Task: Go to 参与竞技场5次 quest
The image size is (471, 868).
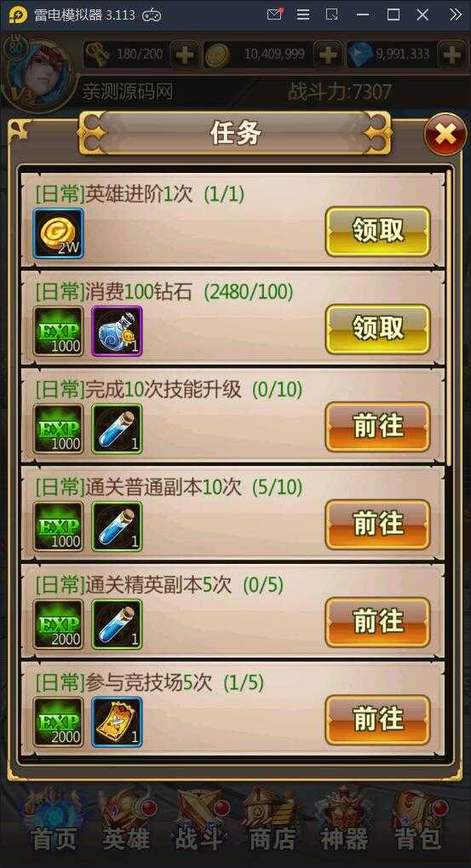Action: pos(377,720)
